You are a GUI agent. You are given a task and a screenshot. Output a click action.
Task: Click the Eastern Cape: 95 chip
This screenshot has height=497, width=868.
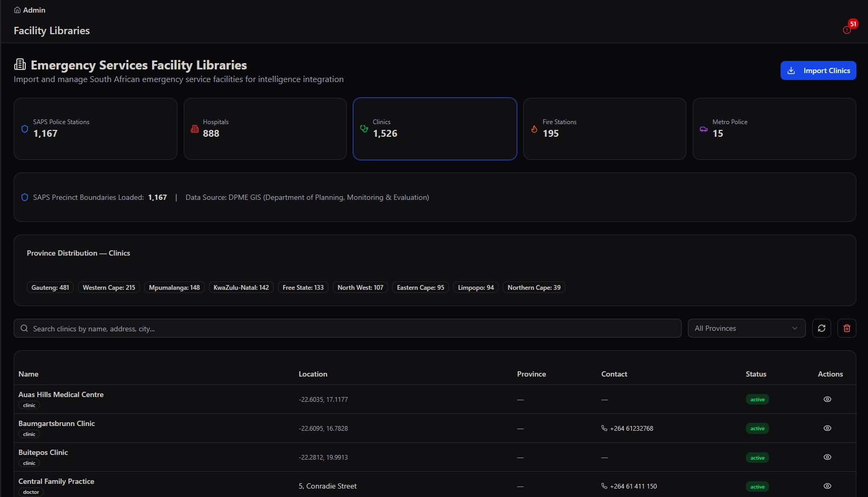click(x=421, y=288)
